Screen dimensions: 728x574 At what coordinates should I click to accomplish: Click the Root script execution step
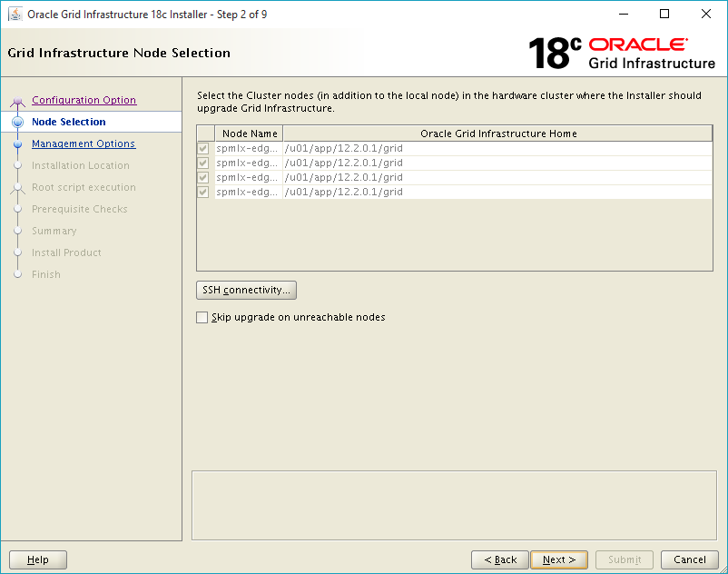(x=84, y=187)
